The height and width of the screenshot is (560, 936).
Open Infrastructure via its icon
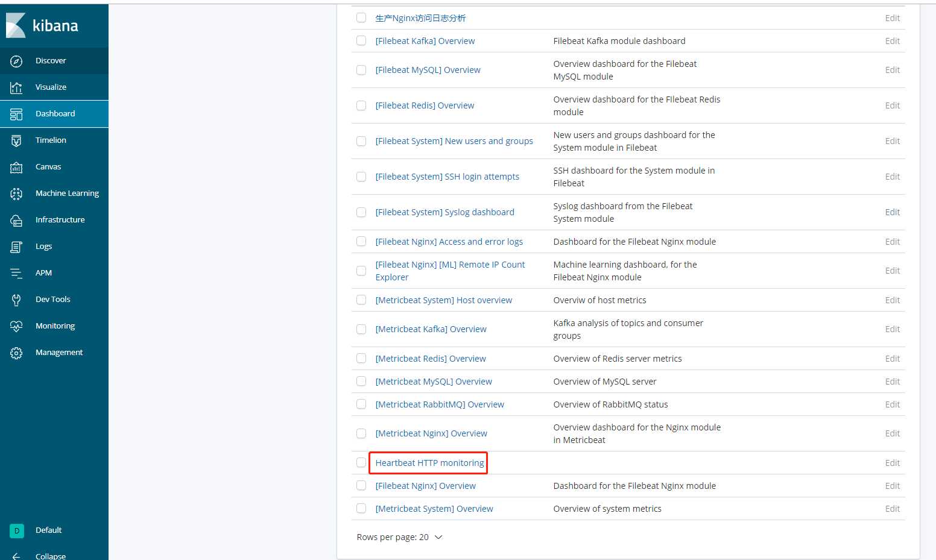pyautogui.click(x=16, y=220)
